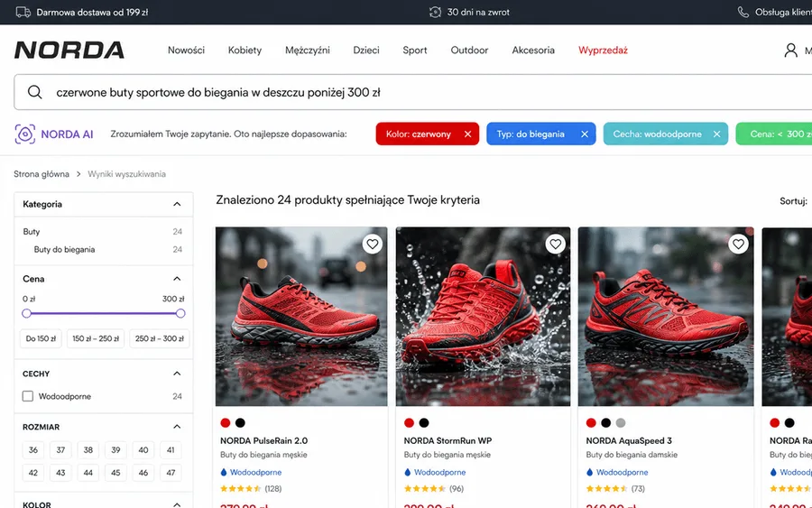Choose the '150 zł – 250 zł' price range
This screenshot has width=812, height=508.
(x=96, y=338)
